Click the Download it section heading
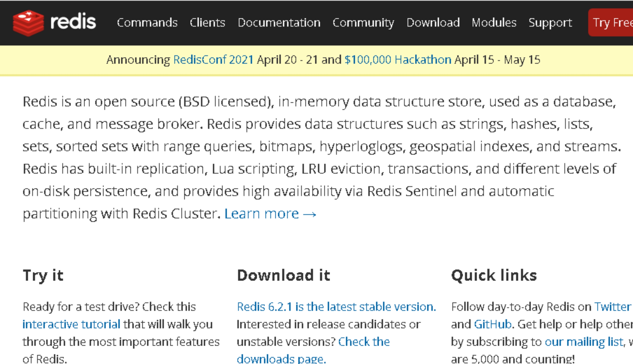The height and width of the screenshot is (364, 633). click(283, 275)
